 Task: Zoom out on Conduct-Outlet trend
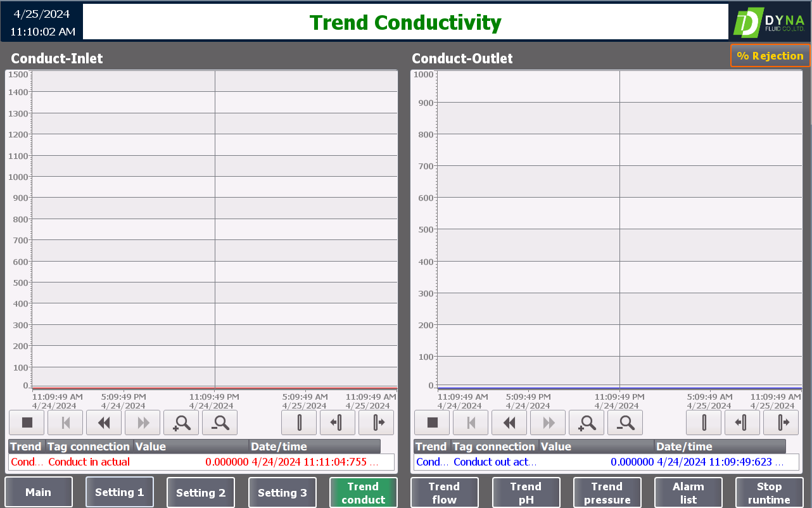(625, 422)
